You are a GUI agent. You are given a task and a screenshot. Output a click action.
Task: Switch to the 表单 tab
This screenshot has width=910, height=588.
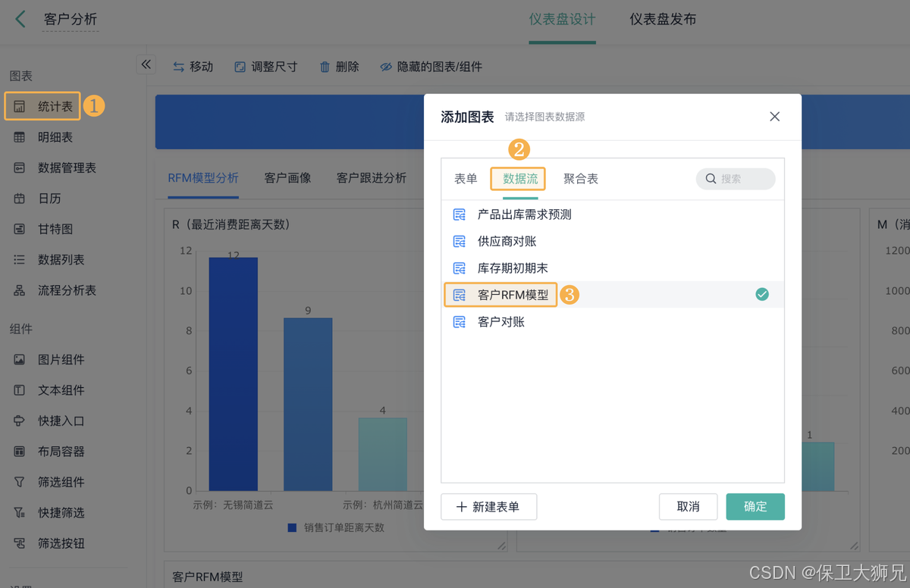click(466, 179)
